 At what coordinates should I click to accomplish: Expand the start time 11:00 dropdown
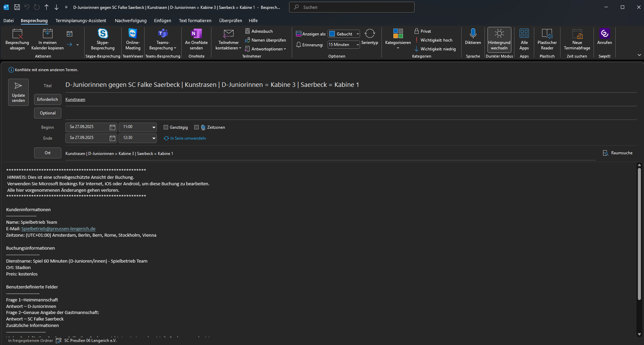(x=154, y=127)
